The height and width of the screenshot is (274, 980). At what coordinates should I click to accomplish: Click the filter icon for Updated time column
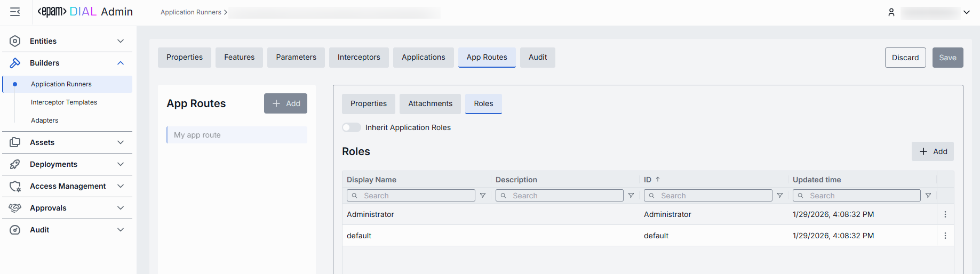[928, 196]
